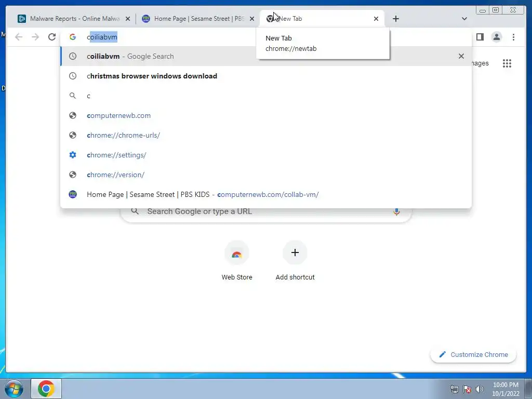
Task: Open the clock showing 10:00 PM
Action: [x=506, y=389]
